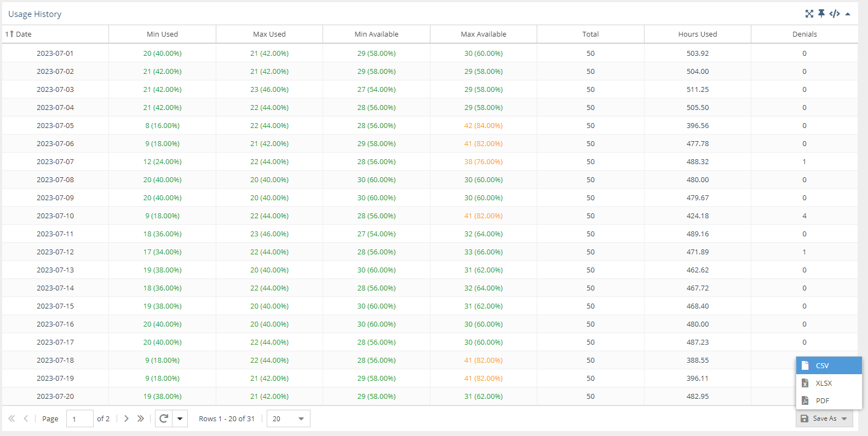Select the 2023-07-05 date cell

(x=55, y=125)
